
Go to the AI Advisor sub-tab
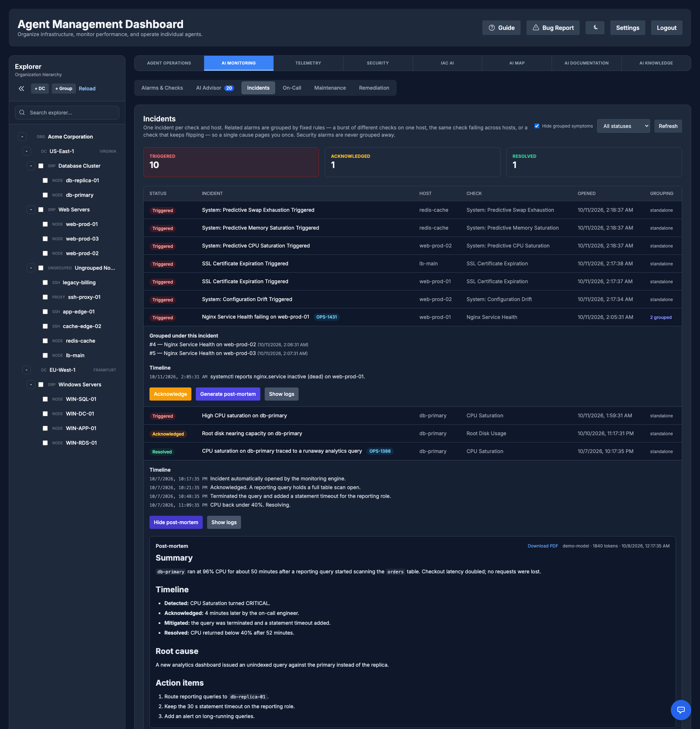pos(215,88)
